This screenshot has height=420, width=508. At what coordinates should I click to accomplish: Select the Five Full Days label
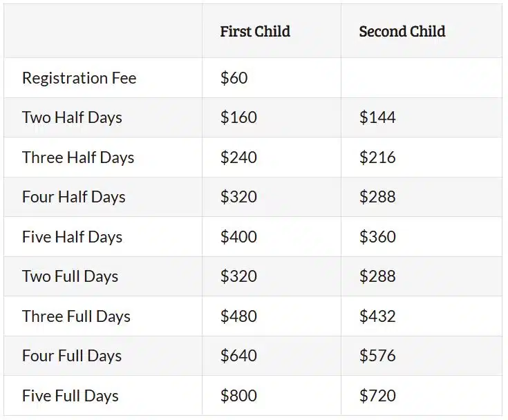pyautogui.click(x=70, y=396)
